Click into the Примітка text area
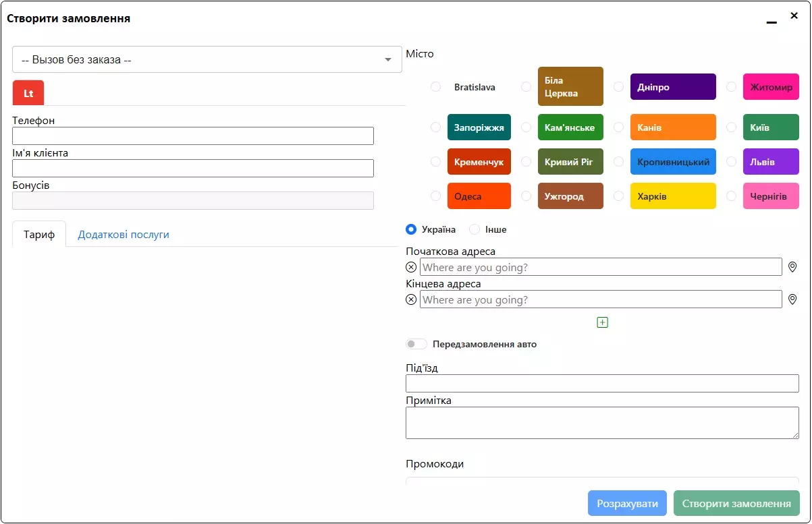 [x=602, y=423]
